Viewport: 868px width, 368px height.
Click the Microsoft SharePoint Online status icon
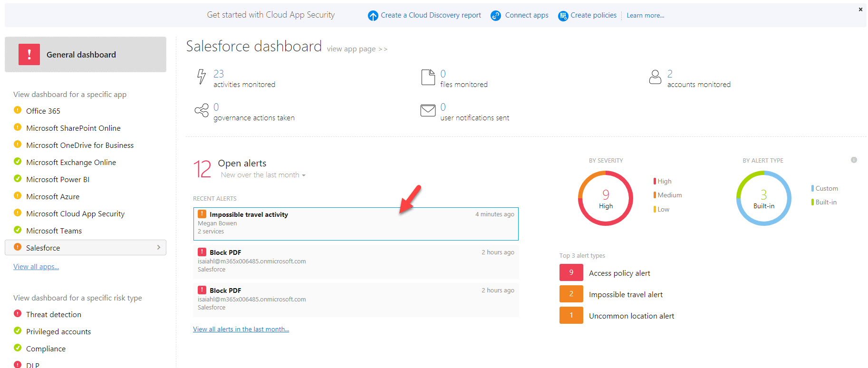tap(18, 127)
